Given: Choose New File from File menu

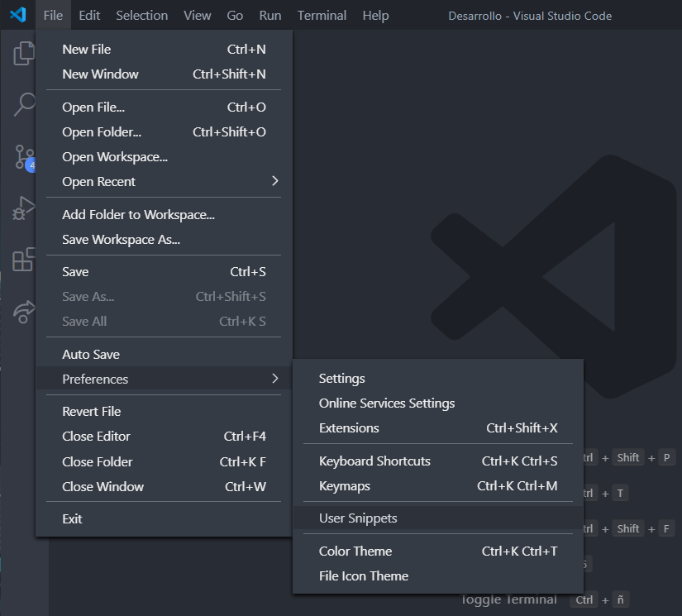Looking at the screenshot, I should pyautogui.click(x=164, y=49).
